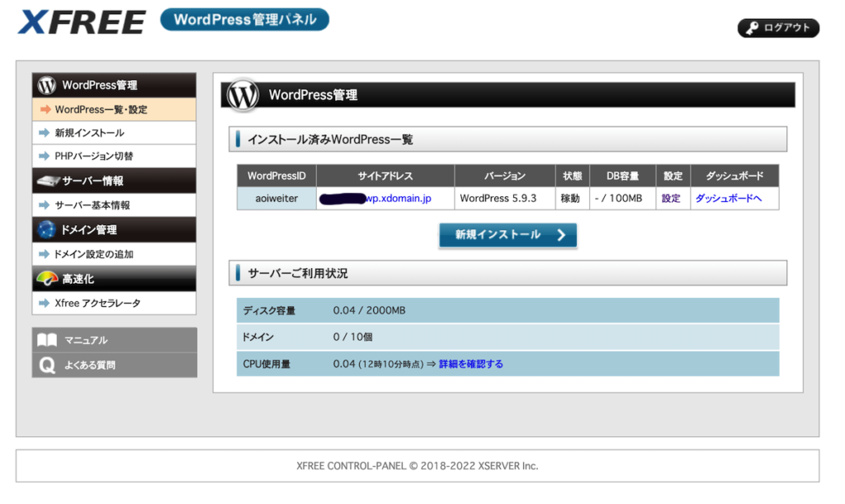Click the WordPress管理パネル badge

pos(244,20)
